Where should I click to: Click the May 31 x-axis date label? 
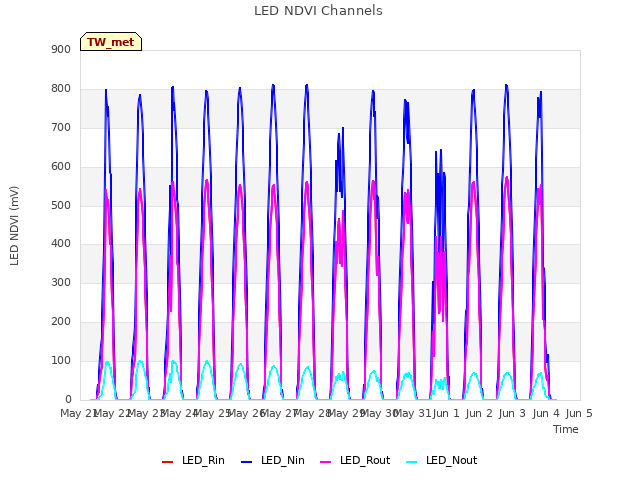pos(412,413)
